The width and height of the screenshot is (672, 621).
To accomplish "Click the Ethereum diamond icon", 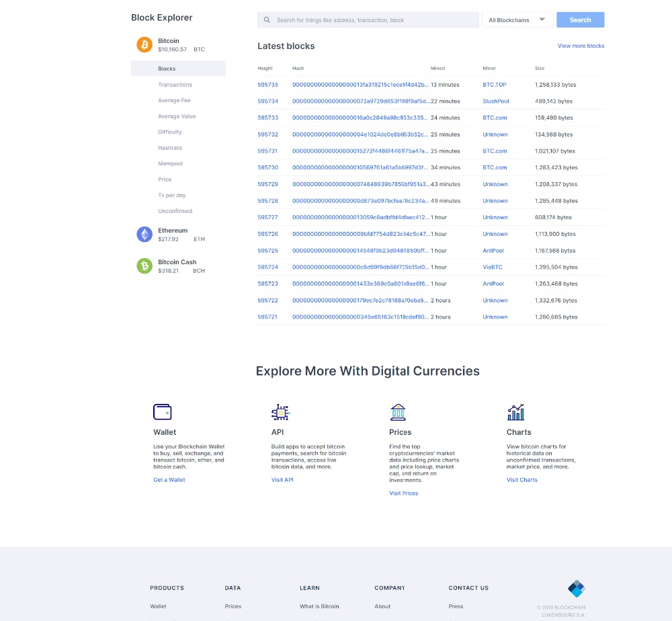I will [144, 235].
